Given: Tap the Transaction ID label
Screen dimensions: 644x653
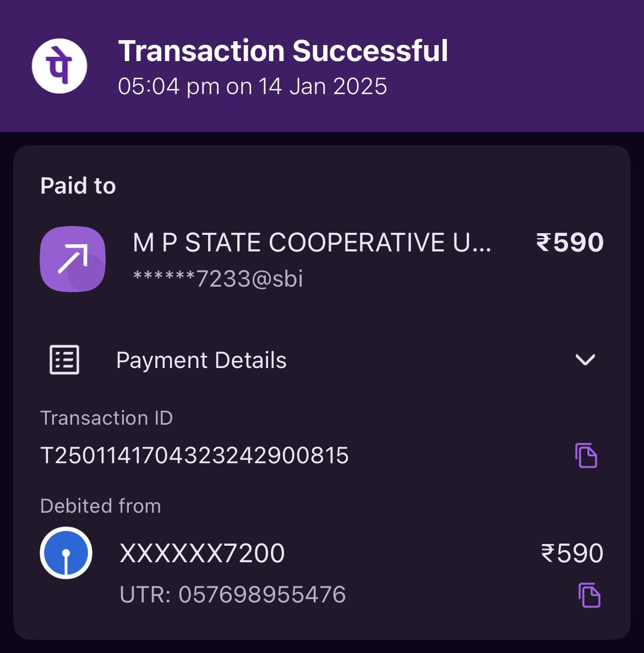Looking at the screenshot, I should click(x=106, y=418).
